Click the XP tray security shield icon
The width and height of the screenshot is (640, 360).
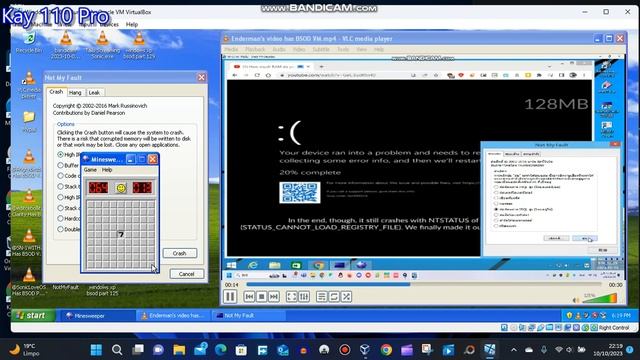pyautogui.click(x=569, y=315)
